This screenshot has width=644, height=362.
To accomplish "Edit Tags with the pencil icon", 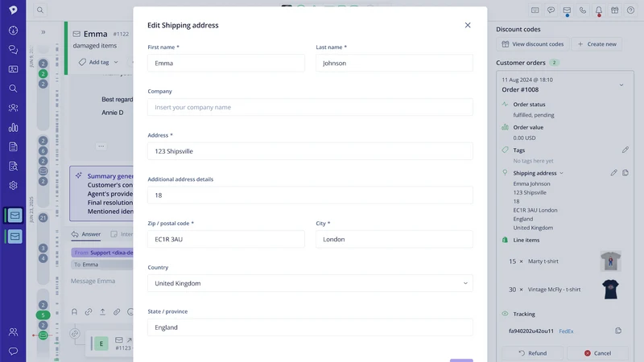I will click(625, 150).
